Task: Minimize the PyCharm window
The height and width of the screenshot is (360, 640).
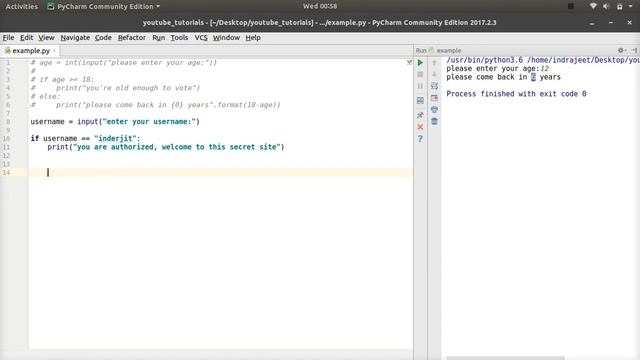Action: [592, 23]
